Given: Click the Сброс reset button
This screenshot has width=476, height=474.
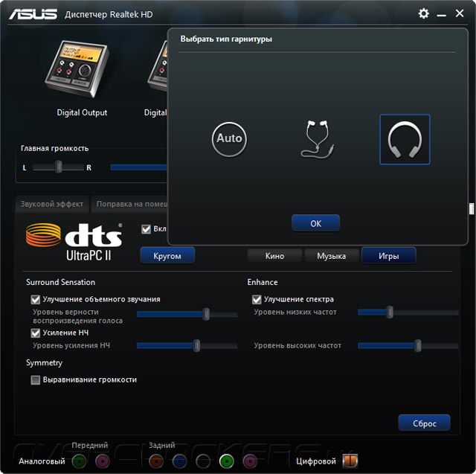Looking at the screenshot, I should (x=424, y=423).
